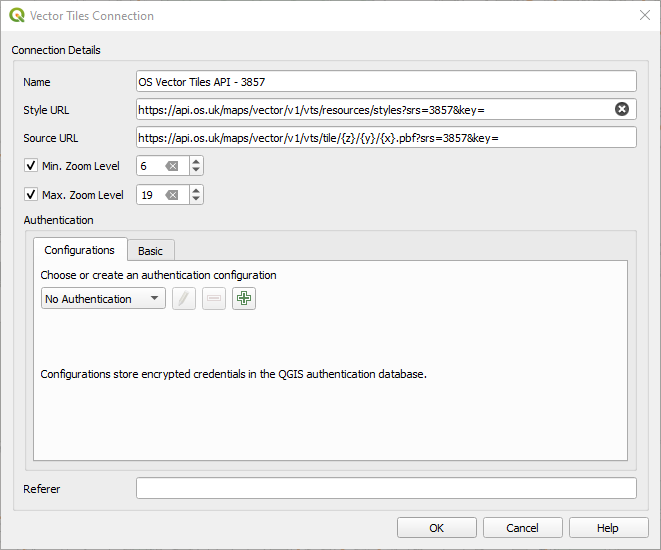Clear the Max. Zoom Level value
The image size is (661, 550).
172,195
